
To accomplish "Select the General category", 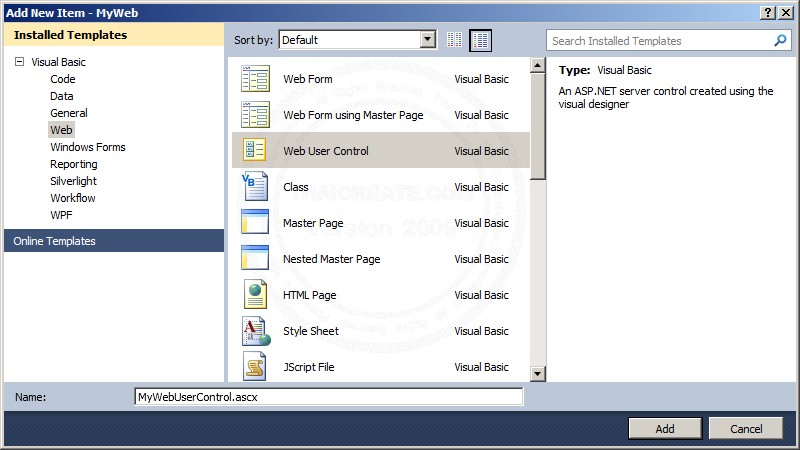I will coord(69,113).
